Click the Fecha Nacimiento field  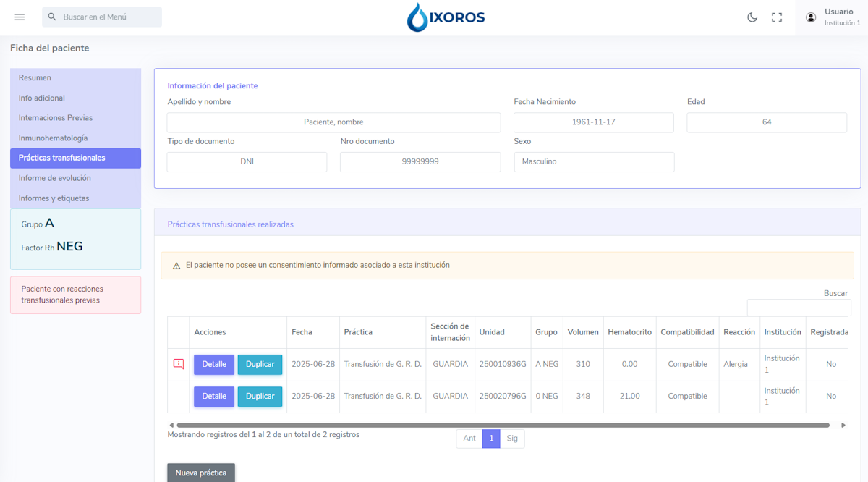tap(594, 122)
